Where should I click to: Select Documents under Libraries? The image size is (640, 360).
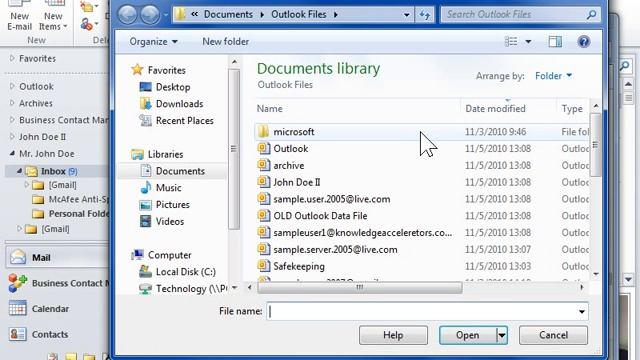coord(172,171)
